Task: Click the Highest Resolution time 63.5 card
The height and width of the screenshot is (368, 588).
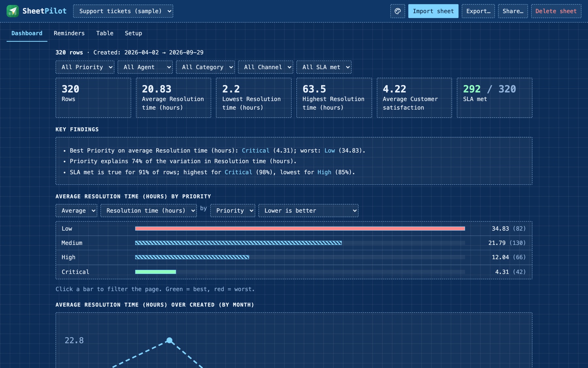Action: click(334, 98)
